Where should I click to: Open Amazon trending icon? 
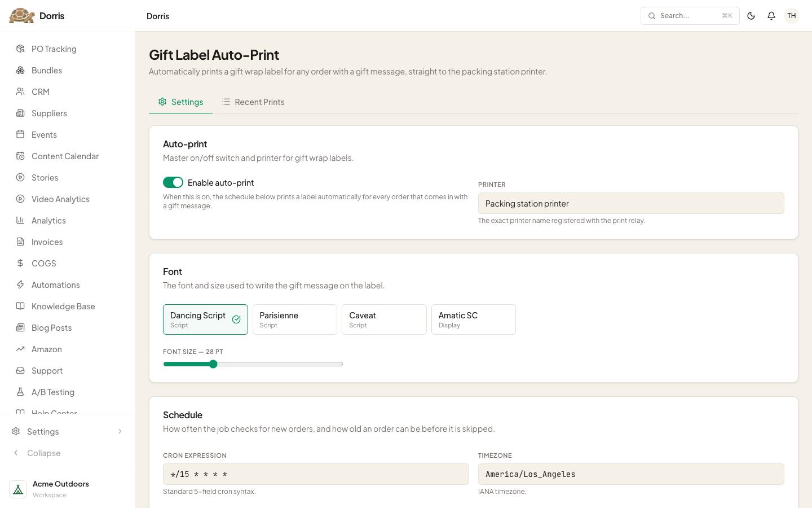tap(20, 349)
